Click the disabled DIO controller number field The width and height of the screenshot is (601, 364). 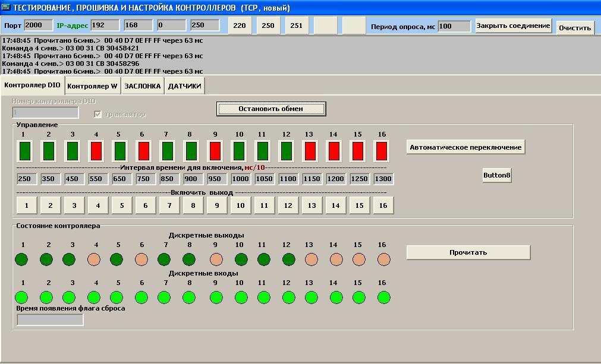[x=45, y=113]
